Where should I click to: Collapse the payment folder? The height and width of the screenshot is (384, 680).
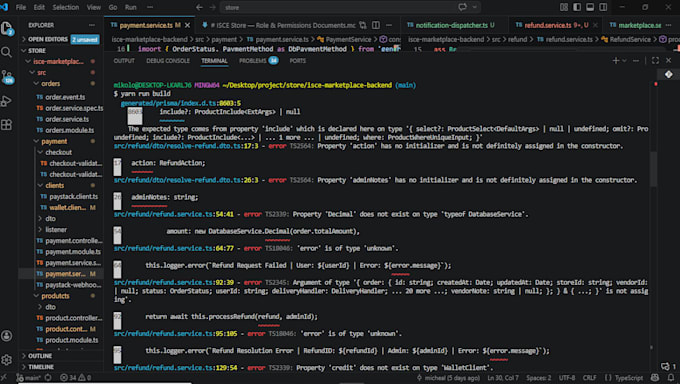54,141
